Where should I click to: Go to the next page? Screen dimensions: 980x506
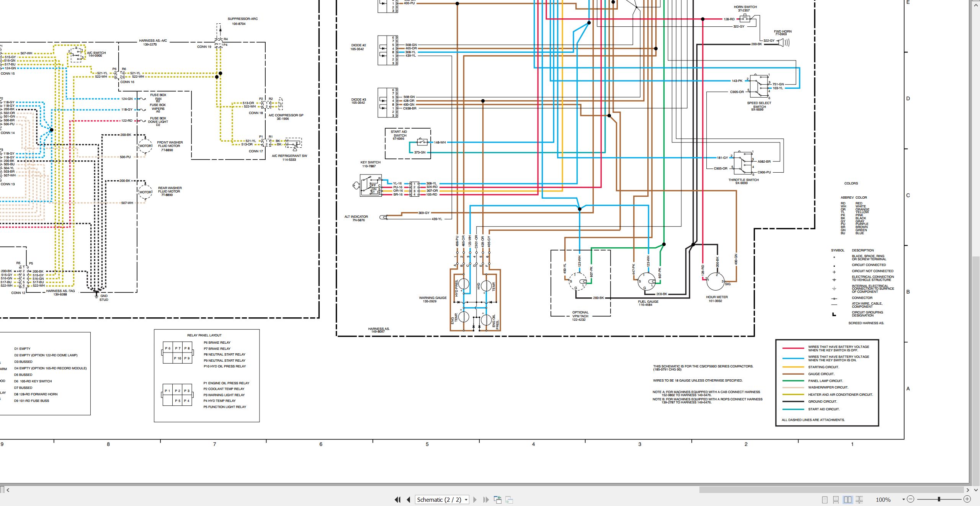475,499
